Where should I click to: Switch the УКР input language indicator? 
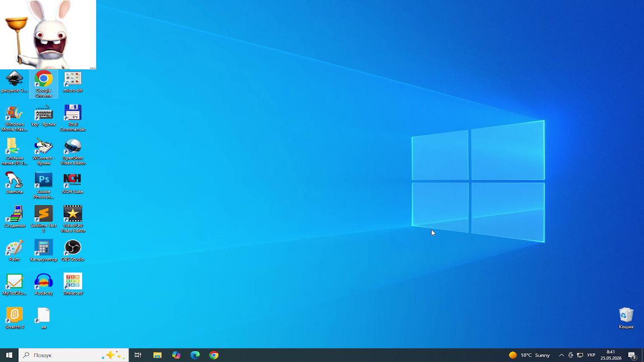(591, 355)
